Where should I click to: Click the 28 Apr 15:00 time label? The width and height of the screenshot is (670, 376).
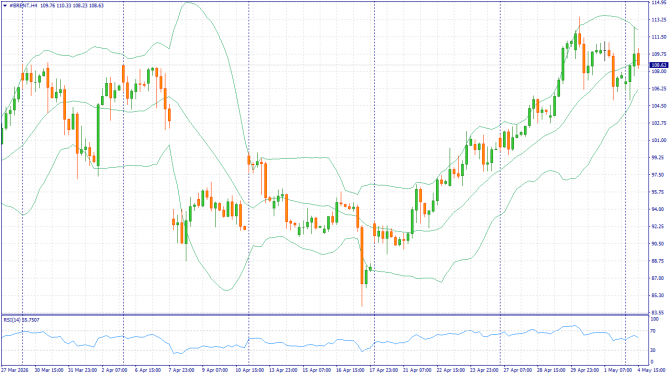551,370
